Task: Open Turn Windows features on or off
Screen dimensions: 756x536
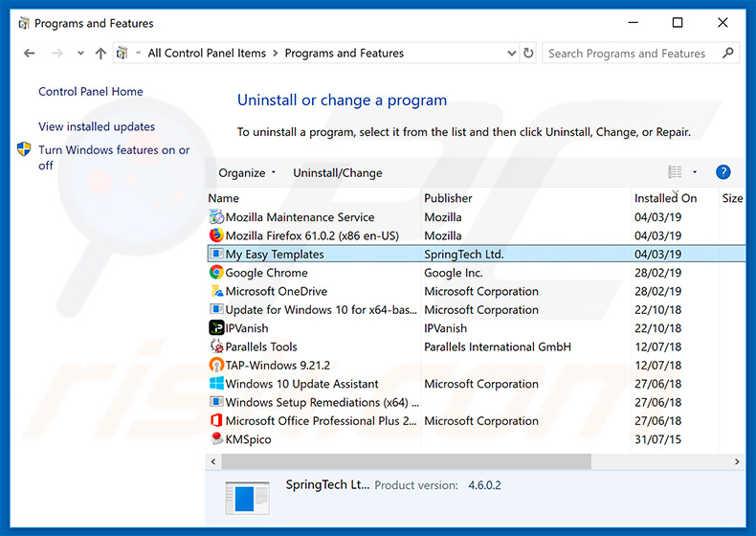Action: pos(114,157)
